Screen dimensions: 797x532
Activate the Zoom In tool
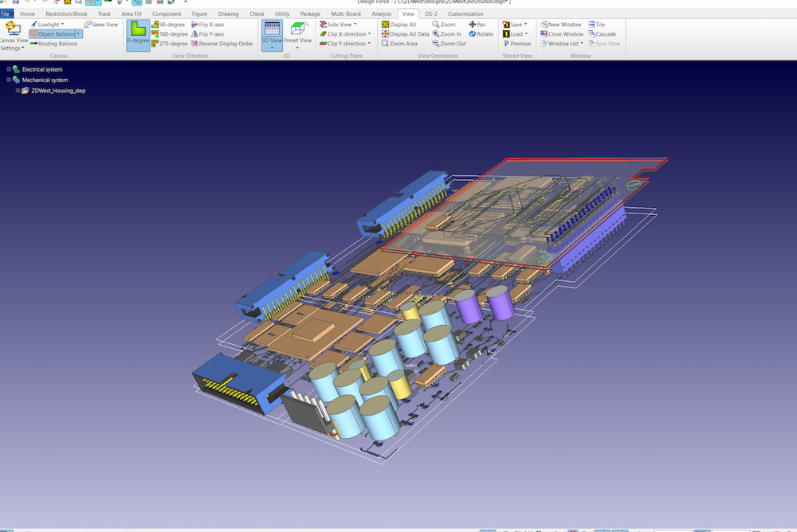[446, 33]
